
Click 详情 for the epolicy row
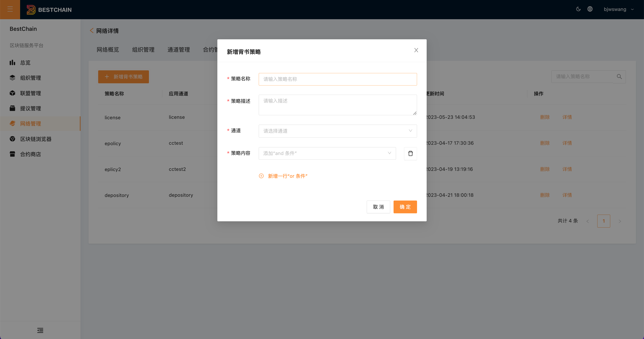pyautogui.click(x=567, y=143)
